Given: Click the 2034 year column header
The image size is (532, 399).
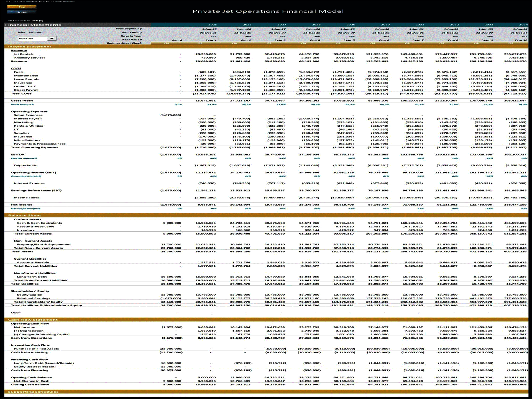Looking at the screenshot, I should click(523, 25).
